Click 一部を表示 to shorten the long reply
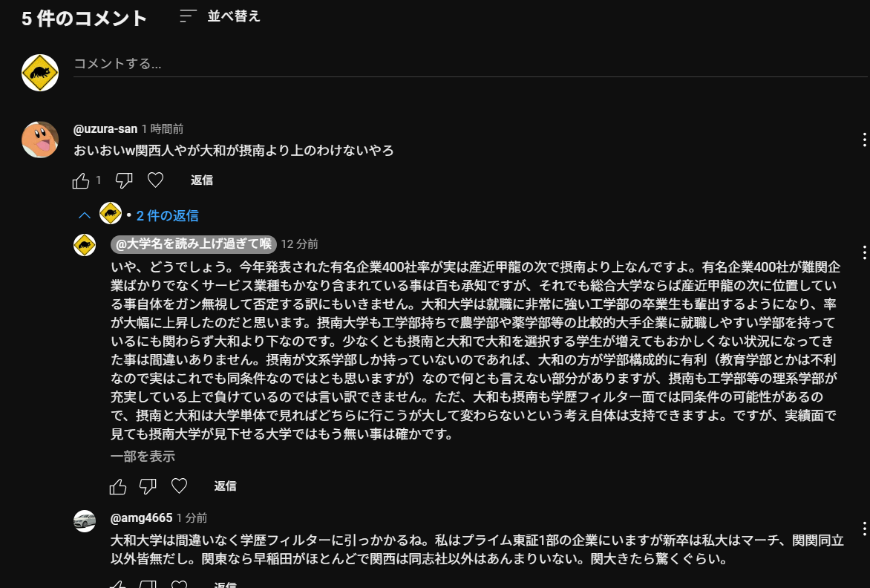 pyautogui.click(x=143, y=457)
